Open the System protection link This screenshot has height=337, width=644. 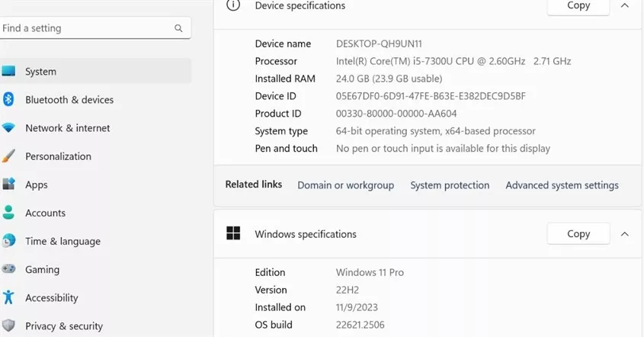(x=450, y=185)
